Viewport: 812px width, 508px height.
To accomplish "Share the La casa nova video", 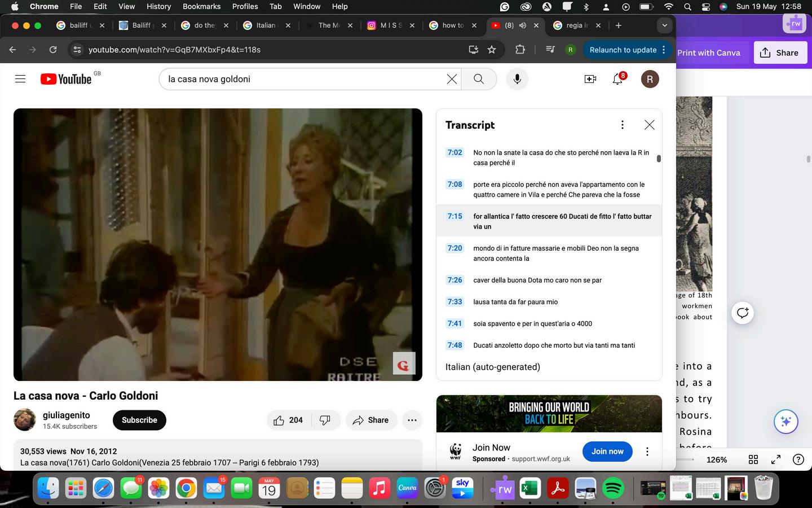I will point(370,420).
